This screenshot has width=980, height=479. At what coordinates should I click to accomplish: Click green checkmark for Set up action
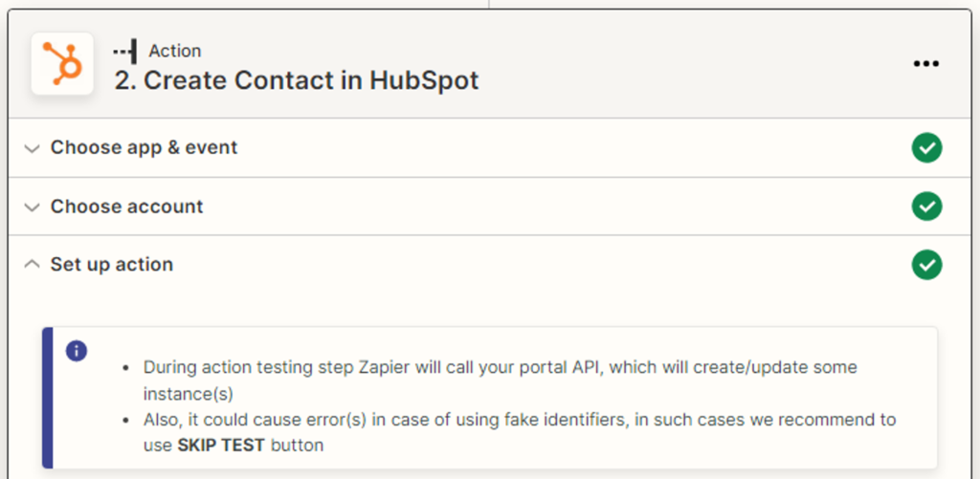[926, 265]
